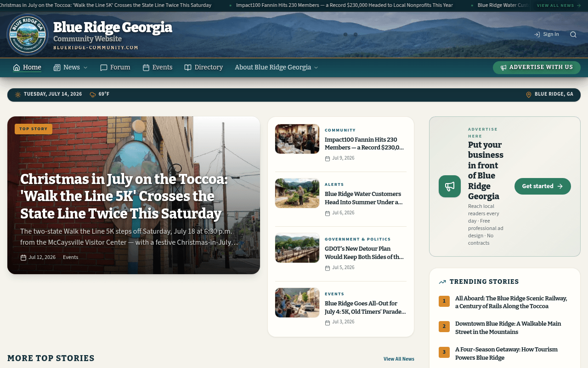Image resolution: width=588 pixels, height=368 pixels.
Task: Open GDOT's New Detour Plan headline
Action: 364,253
